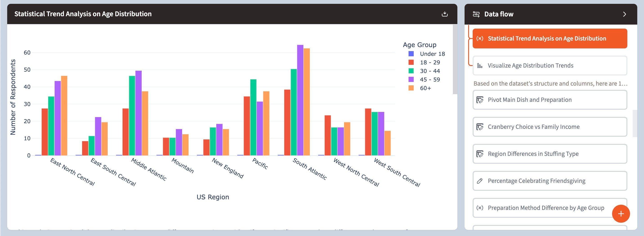Click the icon beside Cranberry Choice vs Family Income
This screenshot has width=644, height=236.
click(479, 127)
